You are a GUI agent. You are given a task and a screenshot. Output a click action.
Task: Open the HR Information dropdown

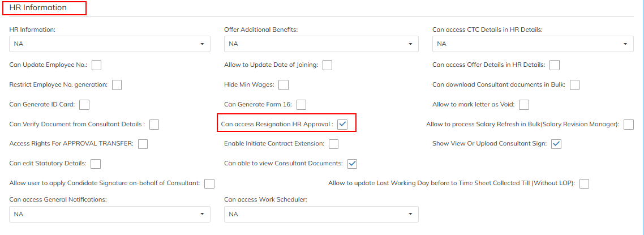pos(110,44)
